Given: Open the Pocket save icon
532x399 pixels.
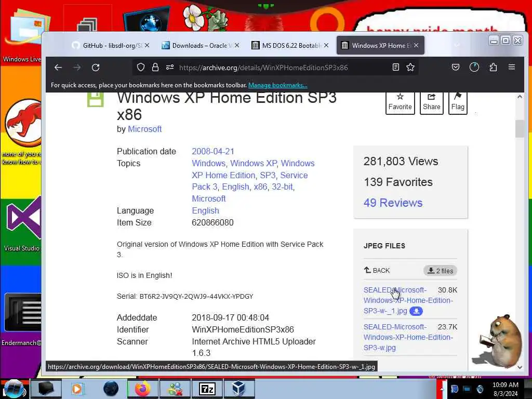Looking at the screenshot, I should [456, 67].
